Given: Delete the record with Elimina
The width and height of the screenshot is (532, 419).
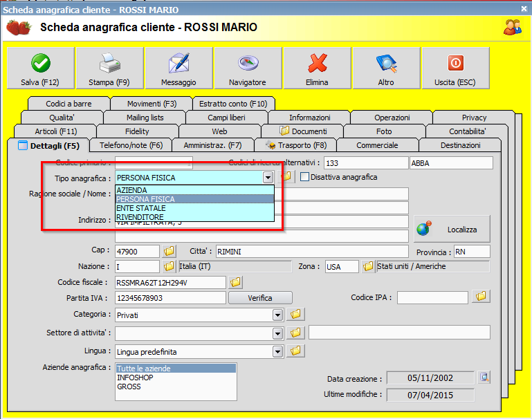Looking at the screenshot, I should pyautogui.click(x=317, y=68).
